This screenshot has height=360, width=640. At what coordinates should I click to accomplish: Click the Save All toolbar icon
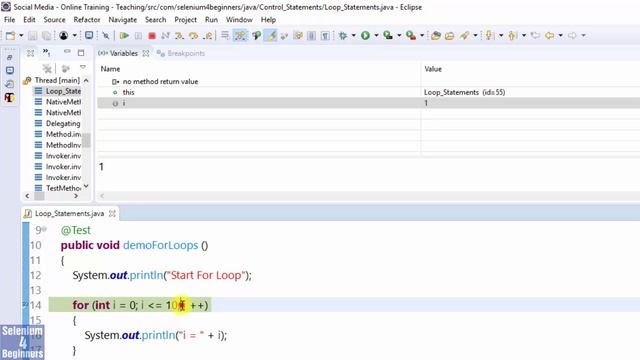point(47,36)
